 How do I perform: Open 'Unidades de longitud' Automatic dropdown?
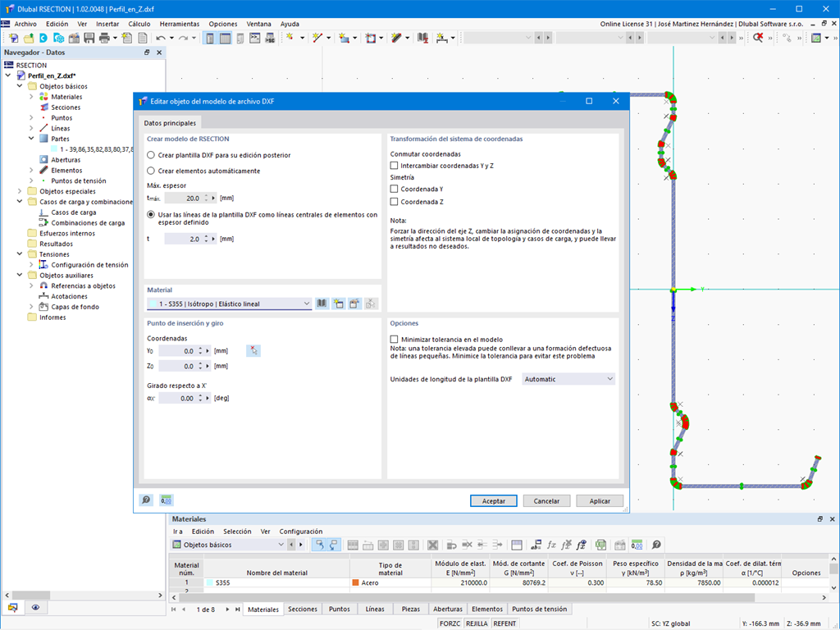pyautogui.click(x=568, y=379)
